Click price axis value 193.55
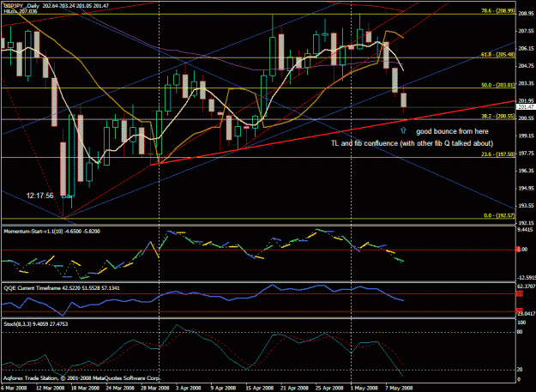 [x=526, y=205]
